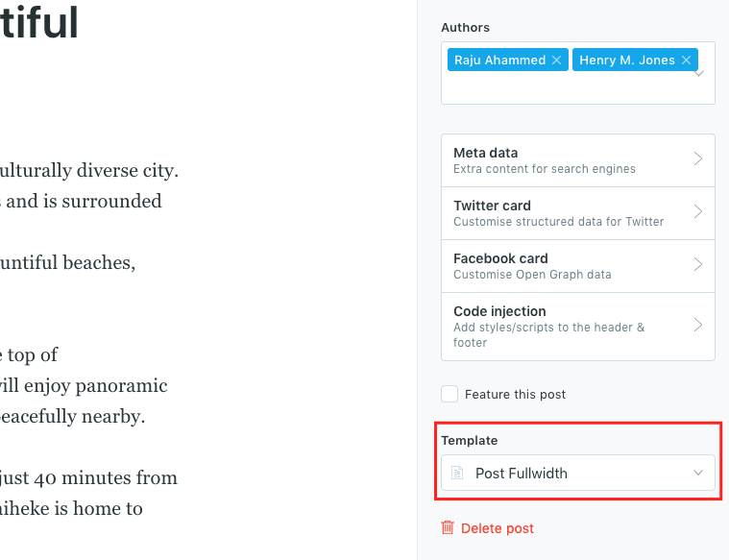Viewport: 729px width, 560px height.
Task: Remove Raju Ahammed author tag
Action: [x=556, y=61]
